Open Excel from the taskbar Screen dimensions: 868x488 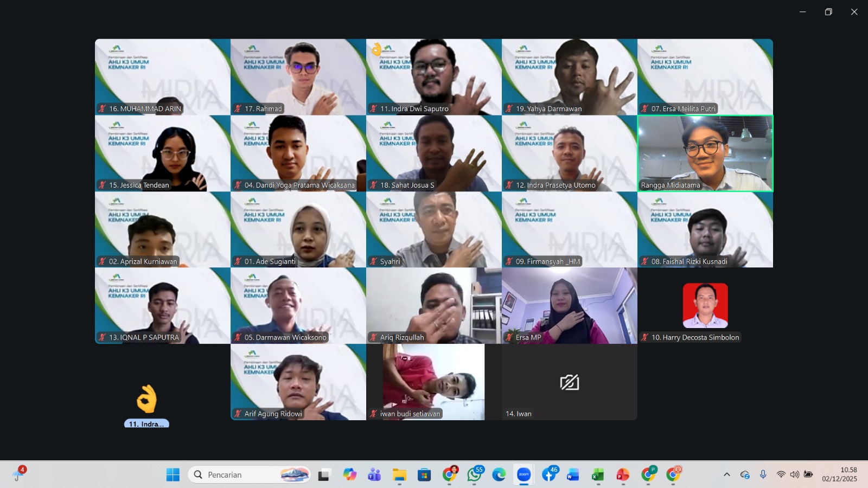[597, 474]
